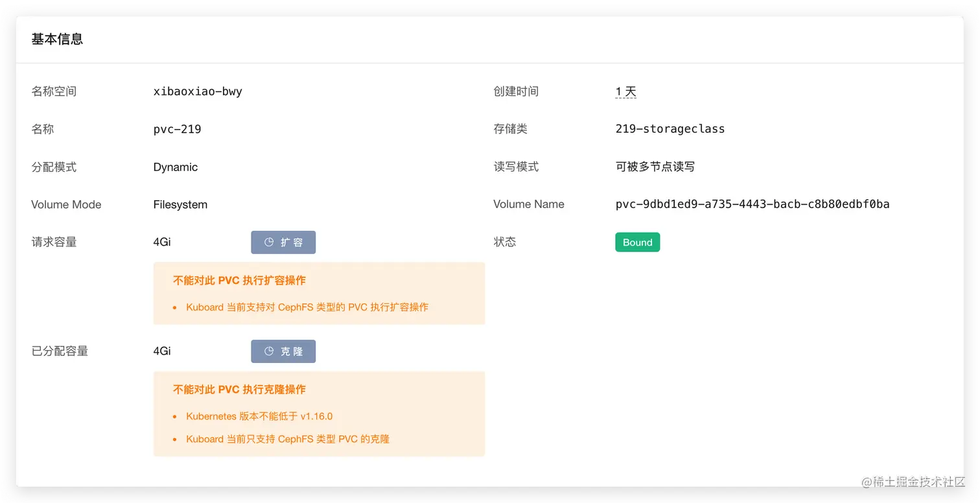
Task: Click the 不能对此 PVC 执行克隆操作 warning title
Action: tap(239, 390)
